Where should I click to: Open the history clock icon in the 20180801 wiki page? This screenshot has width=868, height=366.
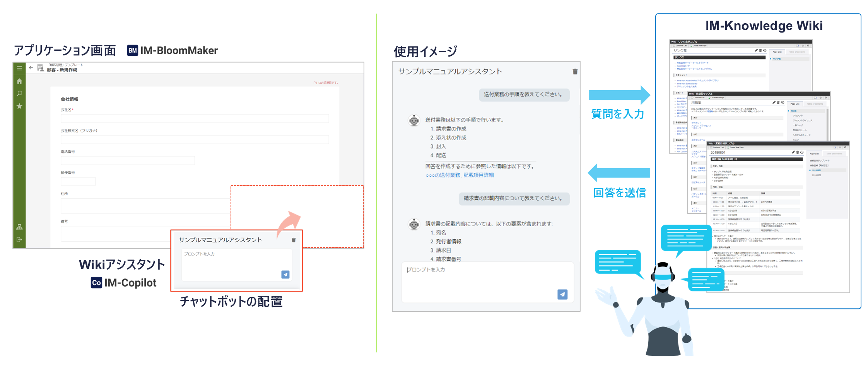(x=802, y=152)
